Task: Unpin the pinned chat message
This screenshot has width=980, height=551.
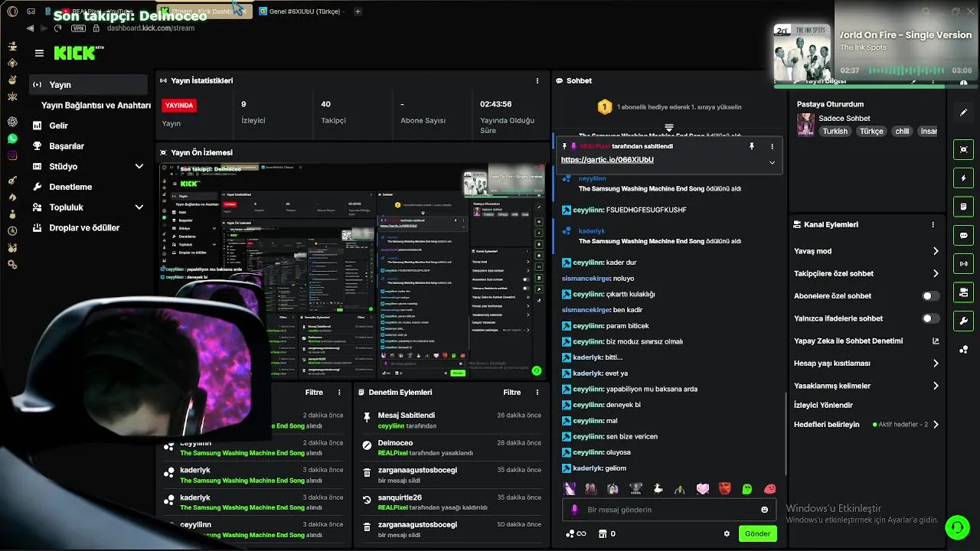Action: (751, 146)
